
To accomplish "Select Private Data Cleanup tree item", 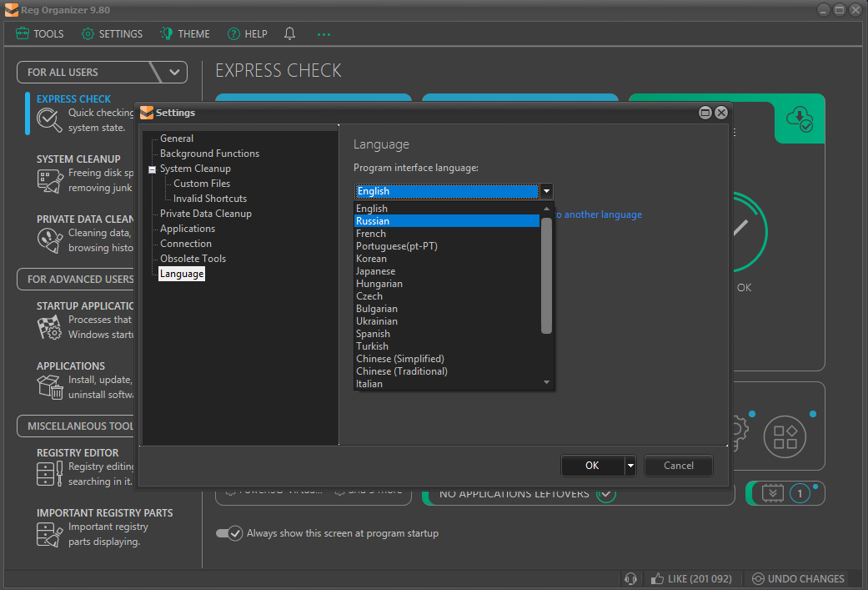I will tap(205, 214).
